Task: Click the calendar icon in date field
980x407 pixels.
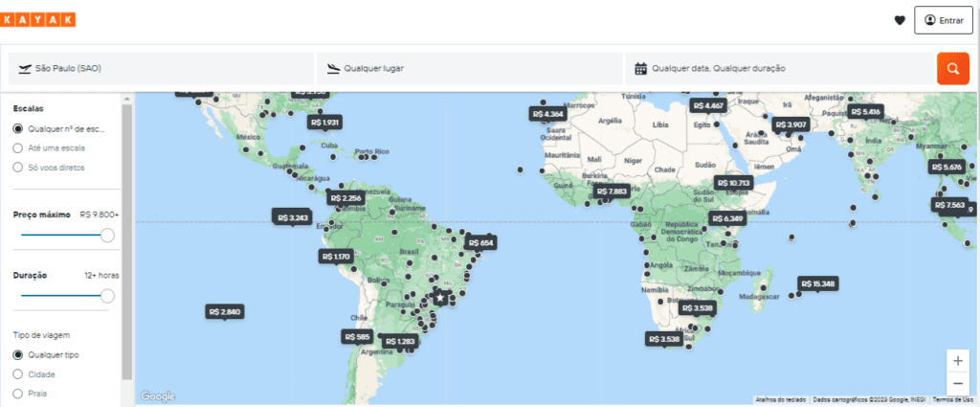Action: point(641,69)
